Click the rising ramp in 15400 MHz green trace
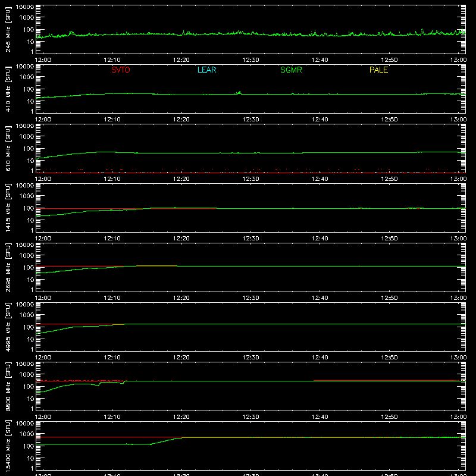Image resolution: width=476 pixels, height=476 pixels. (x=166, y=441)
